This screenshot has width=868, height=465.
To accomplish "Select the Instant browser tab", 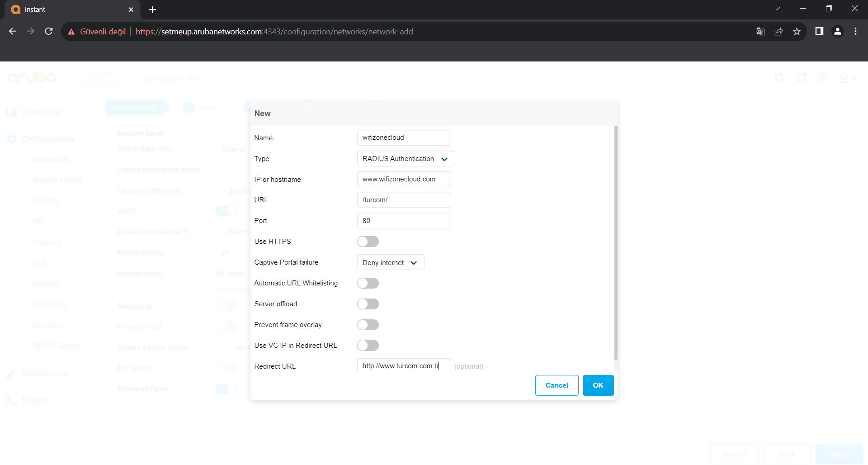I will point(68,9).
